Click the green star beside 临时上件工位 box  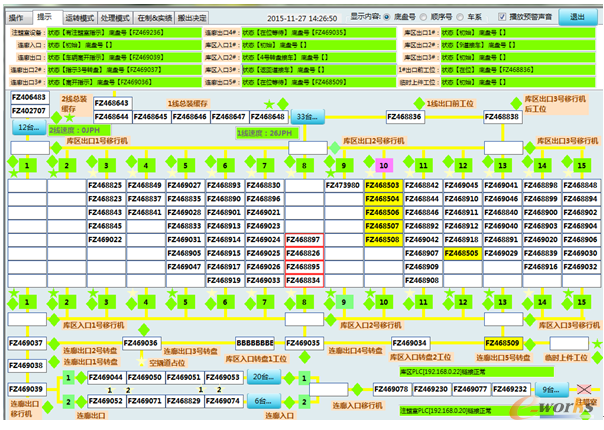point(597,343)
